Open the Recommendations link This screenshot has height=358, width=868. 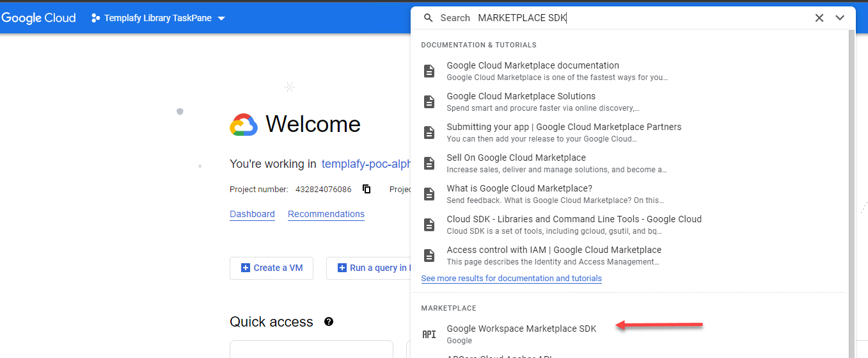pos(326,215)
